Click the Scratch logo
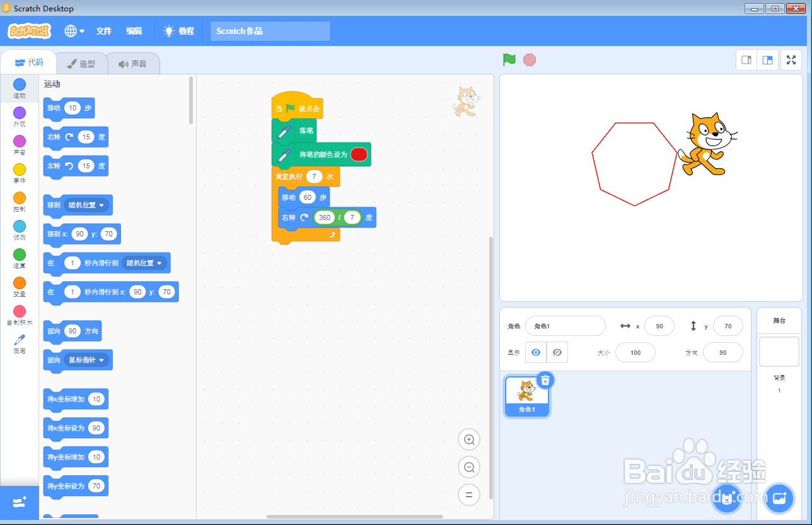 29,31
